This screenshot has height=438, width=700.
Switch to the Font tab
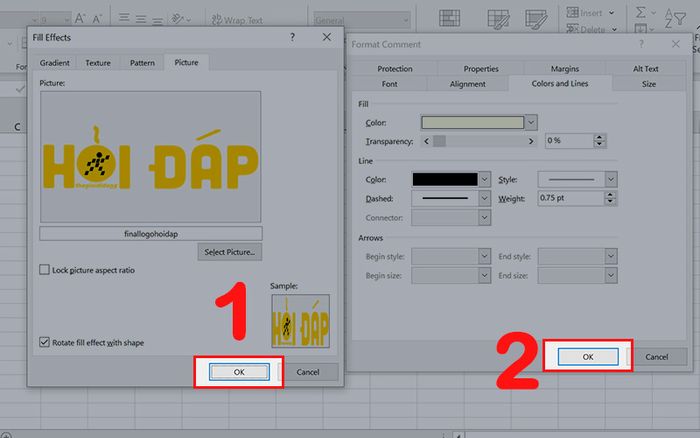(x=389, y=84)
